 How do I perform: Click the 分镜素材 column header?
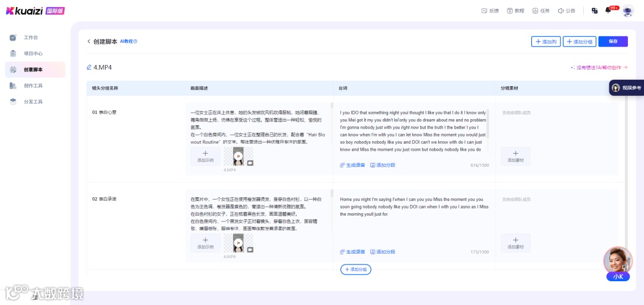click(x=509, y=88)
